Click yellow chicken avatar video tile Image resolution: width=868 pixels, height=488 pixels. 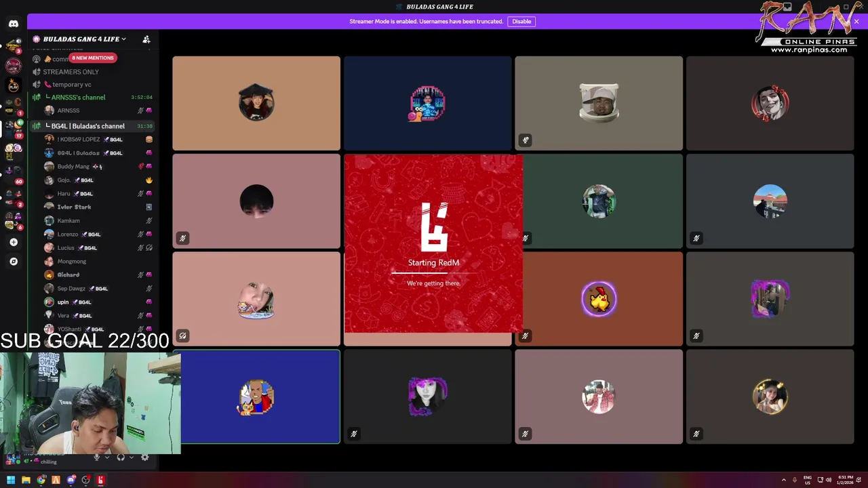tap(599, 299)
